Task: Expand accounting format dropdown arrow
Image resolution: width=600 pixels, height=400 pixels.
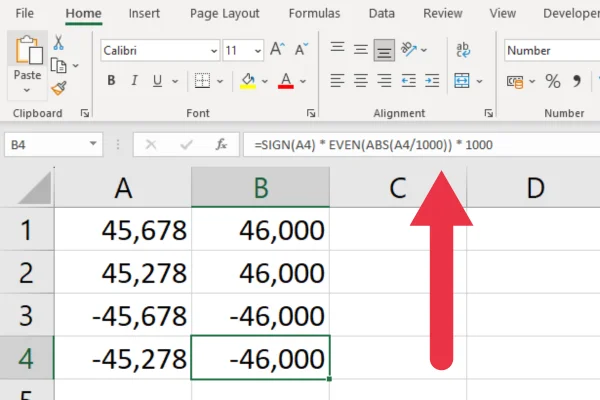Action: [532, 81]
